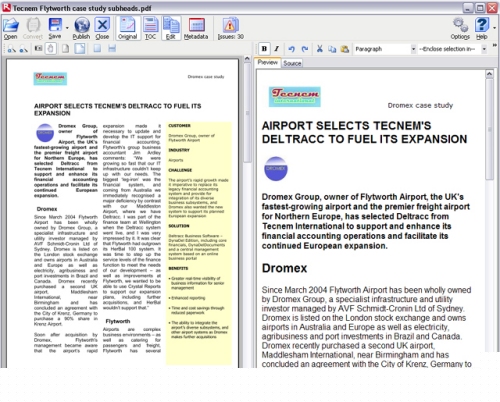The width and height of the screenshot is (500, 402).
Task: Click the zoom out magnifier icon
Action: (23, 49)
